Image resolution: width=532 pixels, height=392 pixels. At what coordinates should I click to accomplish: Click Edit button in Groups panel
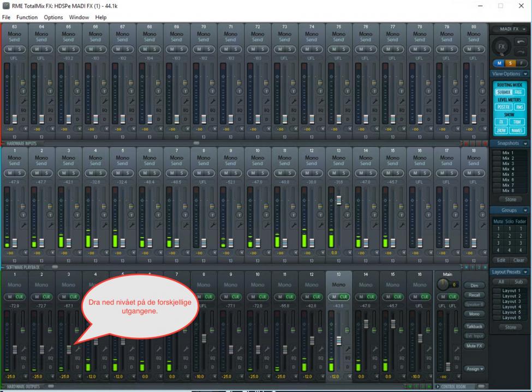click(x=501, y=260)
